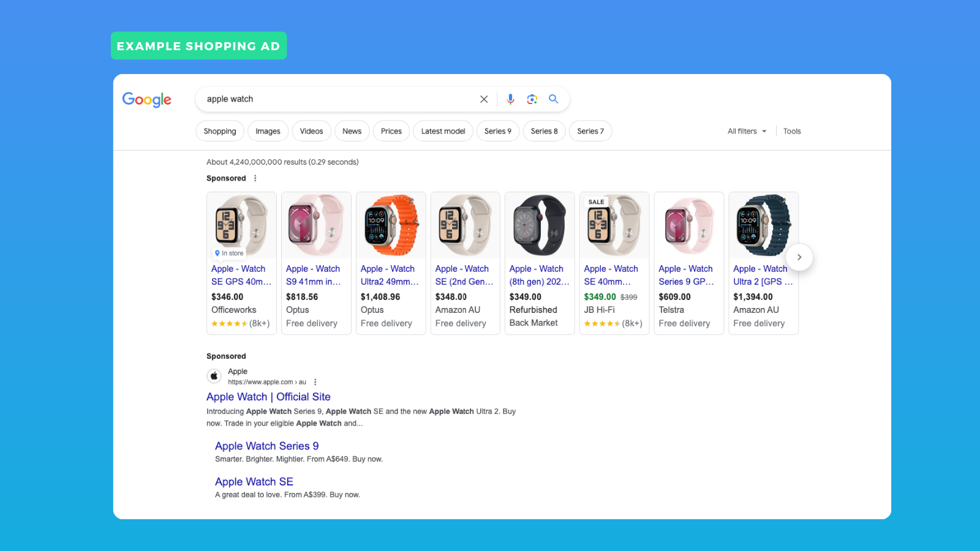Screen dimensions: 980x551
Task: Click the Apple logo favicon
Action: tap(214, 376)
